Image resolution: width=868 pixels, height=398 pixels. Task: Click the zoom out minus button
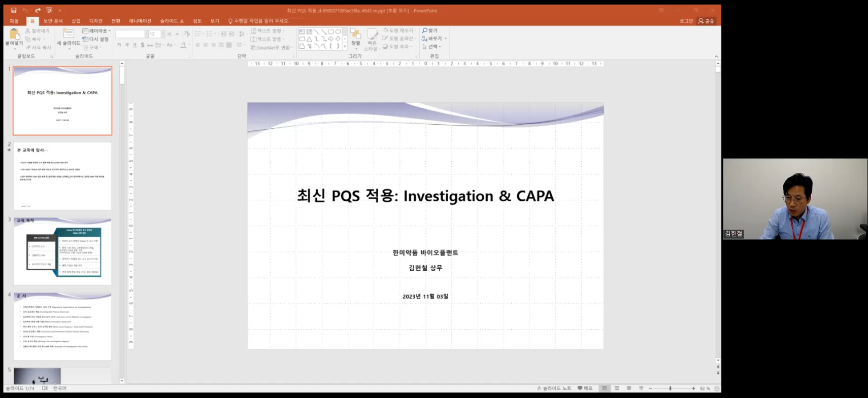click(651, 388)
